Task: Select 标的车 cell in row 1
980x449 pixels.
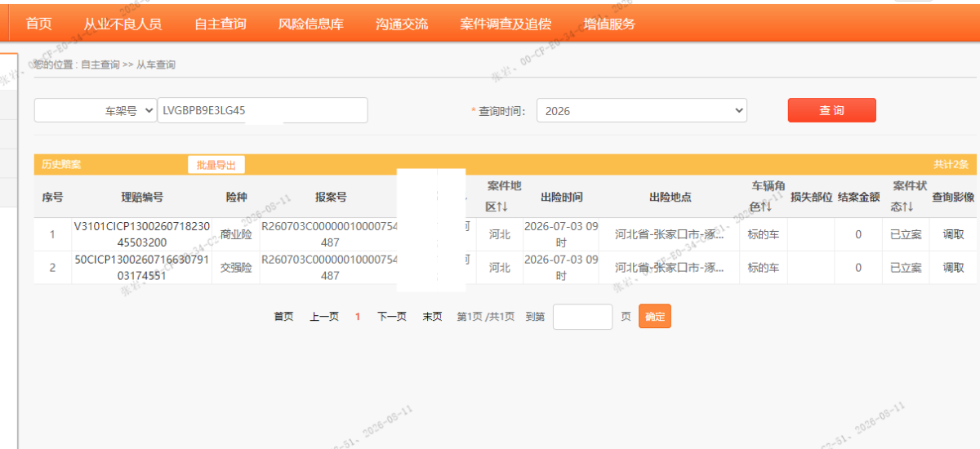Action: click(764, 234)
